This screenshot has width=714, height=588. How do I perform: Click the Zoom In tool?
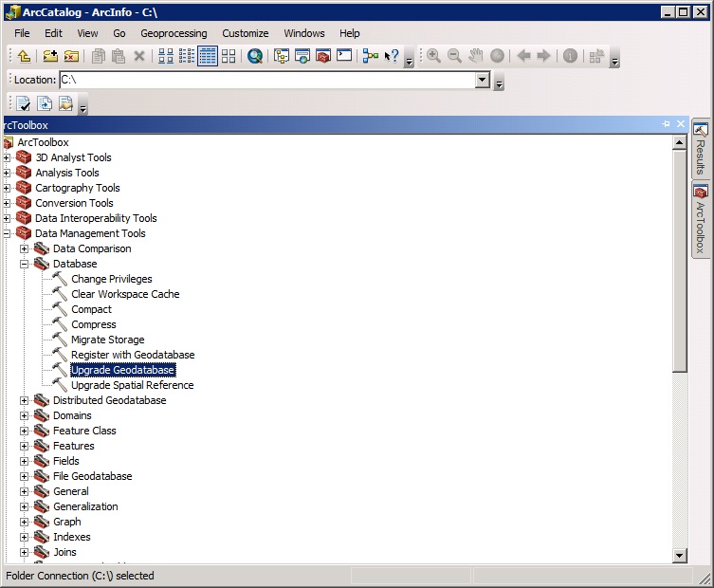(433, 56)
